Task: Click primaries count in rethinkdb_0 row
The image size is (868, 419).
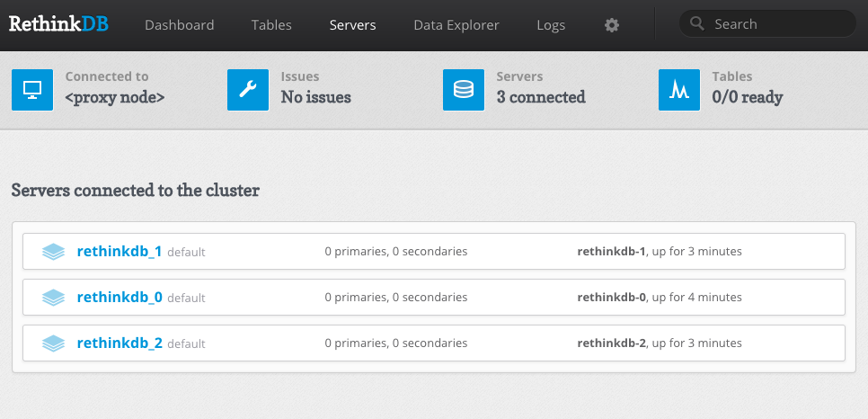Action: coord(395,298)
